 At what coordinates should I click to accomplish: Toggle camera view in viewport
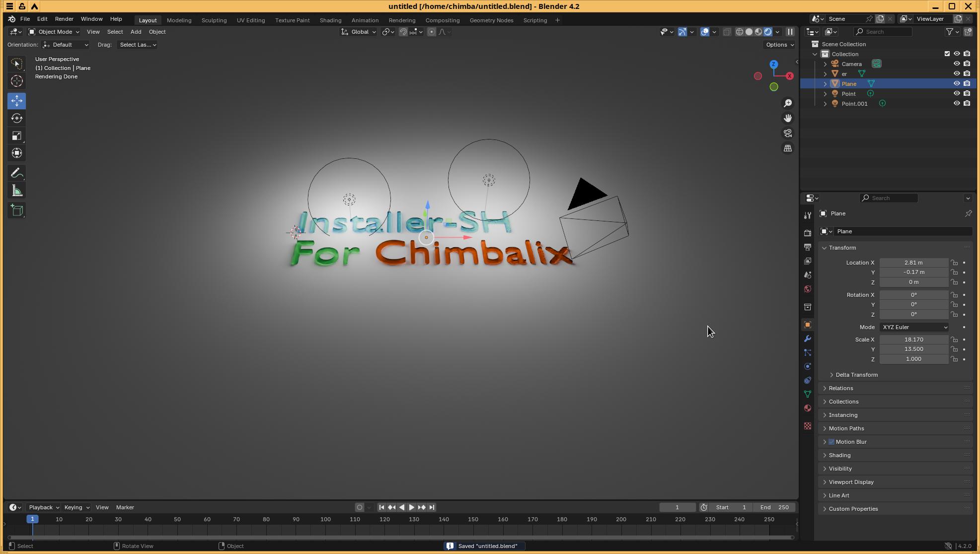[x=788, y=133]
